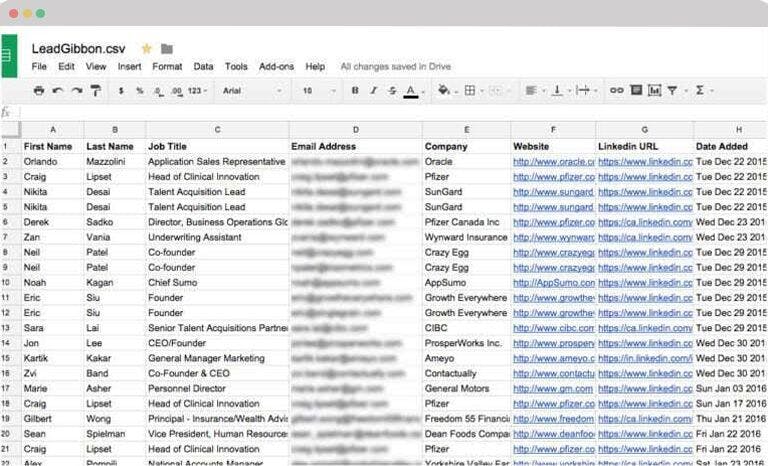Image resolution: width=768 pixels, height=466 pixels.
Task: Toggle bold formatting
Action: pos(355,91)
